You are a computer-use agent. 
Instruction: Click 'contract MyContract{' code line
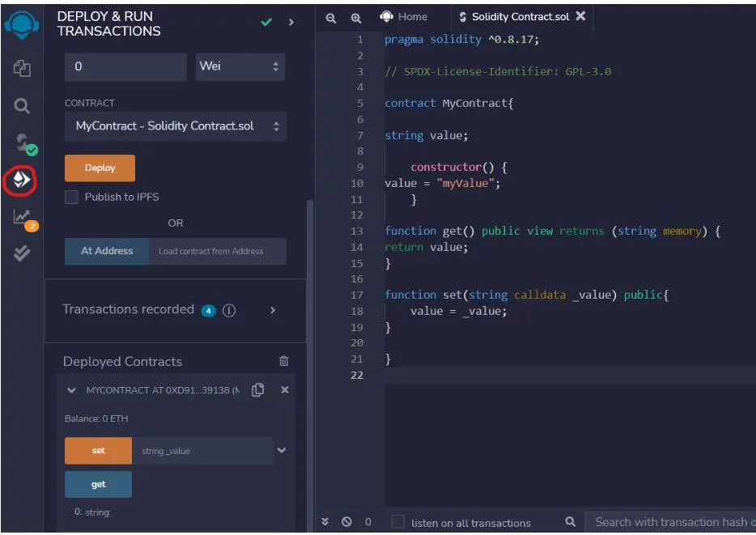tap(449, 103)
